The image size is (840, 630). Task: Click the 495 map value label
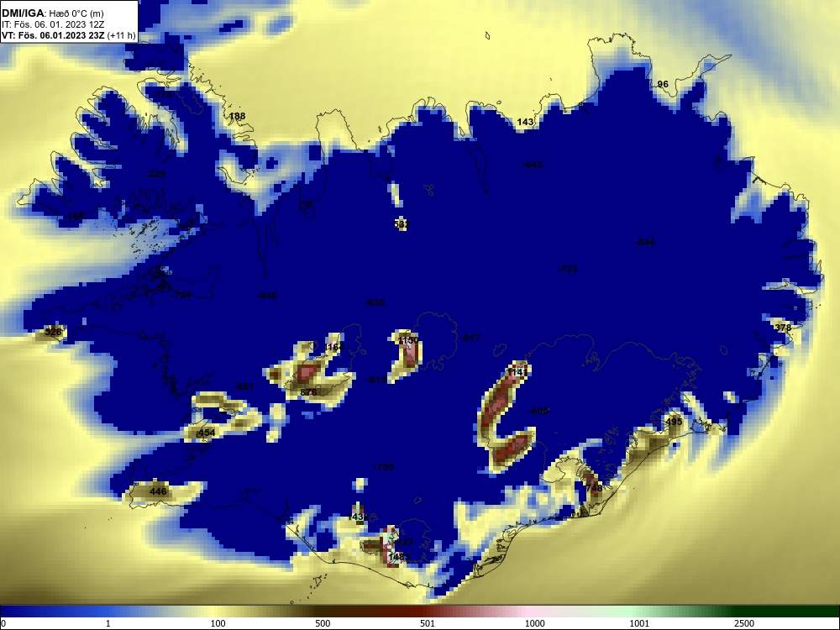click(x=674, y=422)
